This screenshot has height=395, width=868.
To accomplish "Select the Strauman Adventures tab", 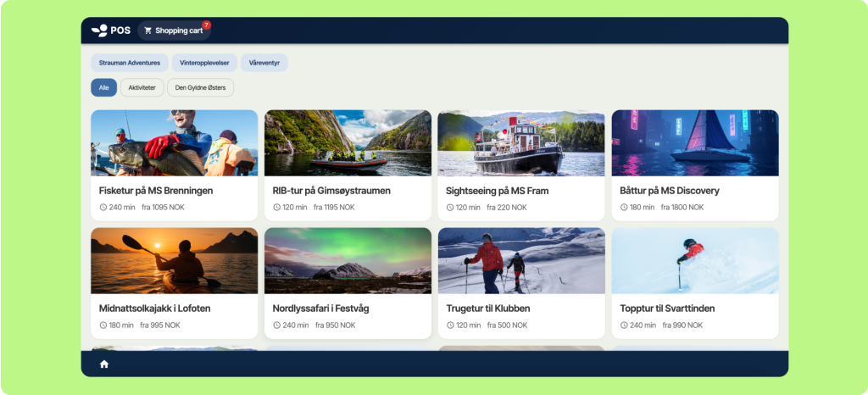I will (x=130, y=63).
